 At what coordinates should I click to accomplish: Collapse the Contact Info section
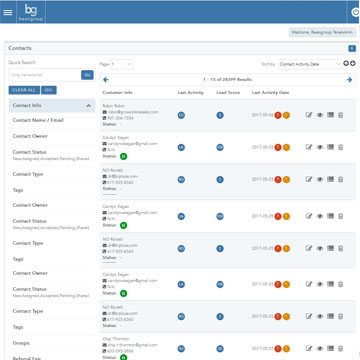(52, 105)
